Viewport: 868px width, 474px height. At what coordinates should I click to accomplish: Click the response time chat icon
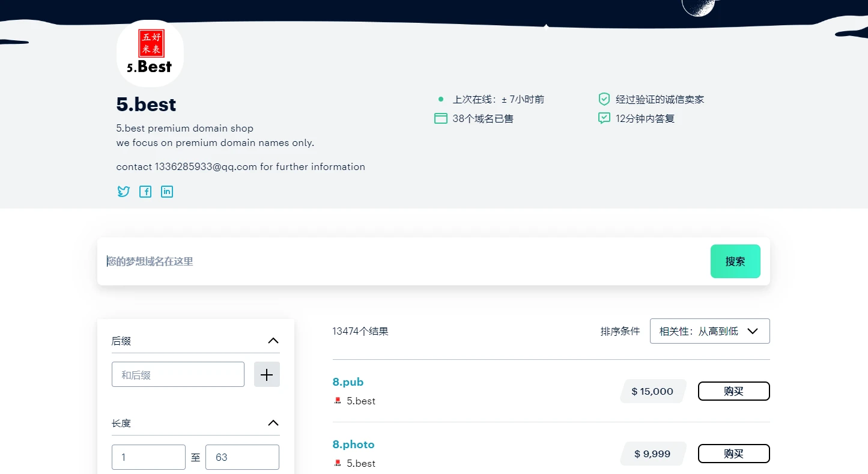[x=604, y=118]
